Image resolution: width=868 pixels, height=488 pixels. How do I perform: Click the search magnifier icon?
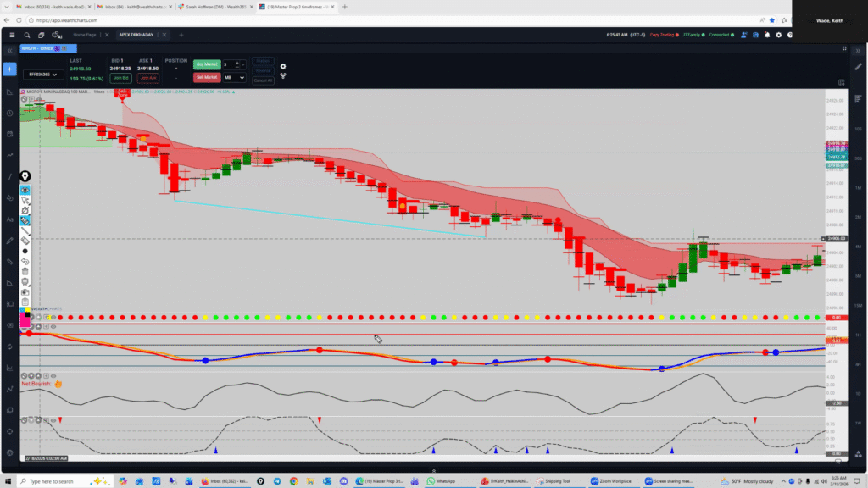point(27,35)
